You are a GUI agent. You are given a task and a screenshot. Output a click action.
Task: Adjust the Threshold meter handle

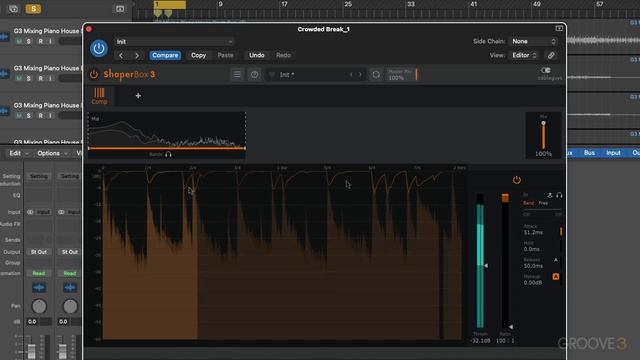coord(486,265)
